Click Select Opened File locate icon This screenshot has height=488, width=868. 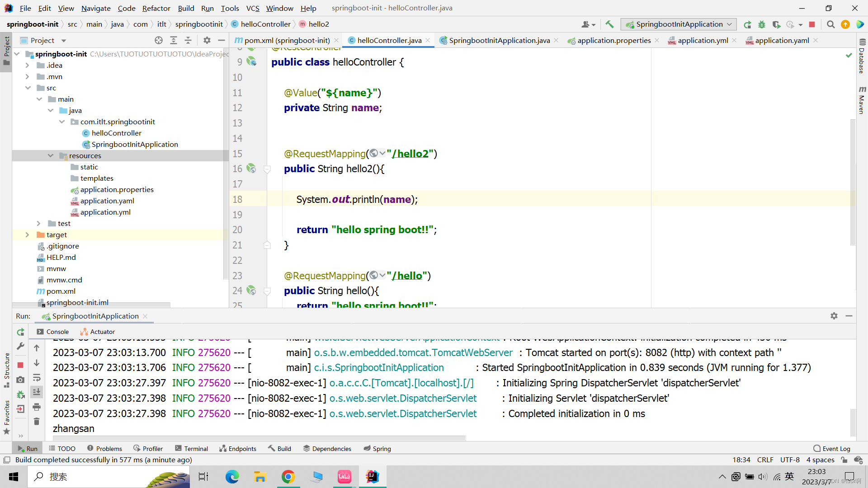[x=159, y=41]
